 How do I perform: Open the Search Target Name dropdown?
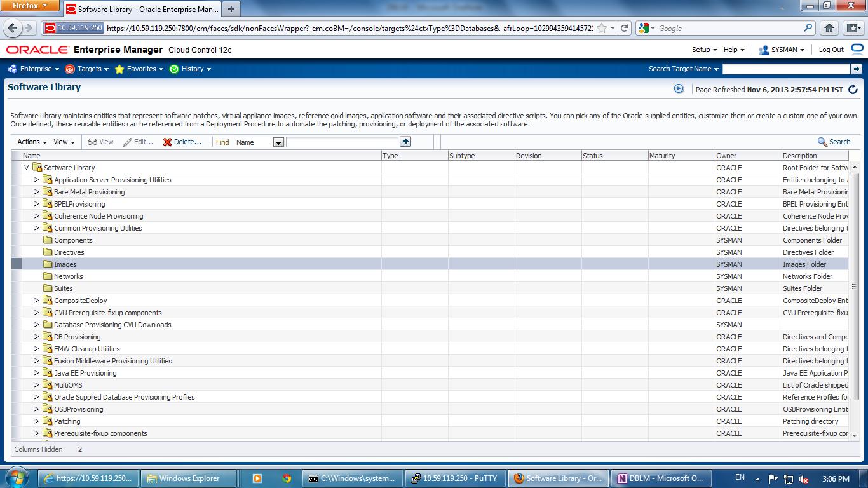pyautogui.click(x=684, y=69)
